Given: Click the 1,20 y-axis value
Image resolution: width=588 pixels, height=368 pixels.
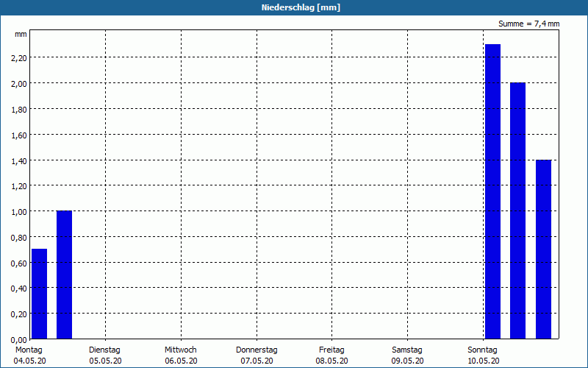Looking at the screenshot, I should (18, 186).
